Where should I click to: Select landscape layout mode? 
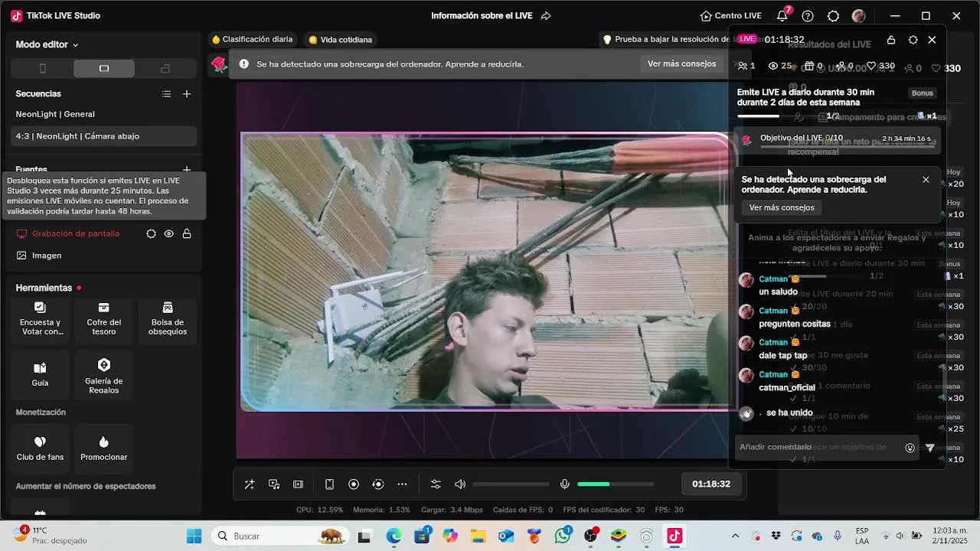coord(104,69)
